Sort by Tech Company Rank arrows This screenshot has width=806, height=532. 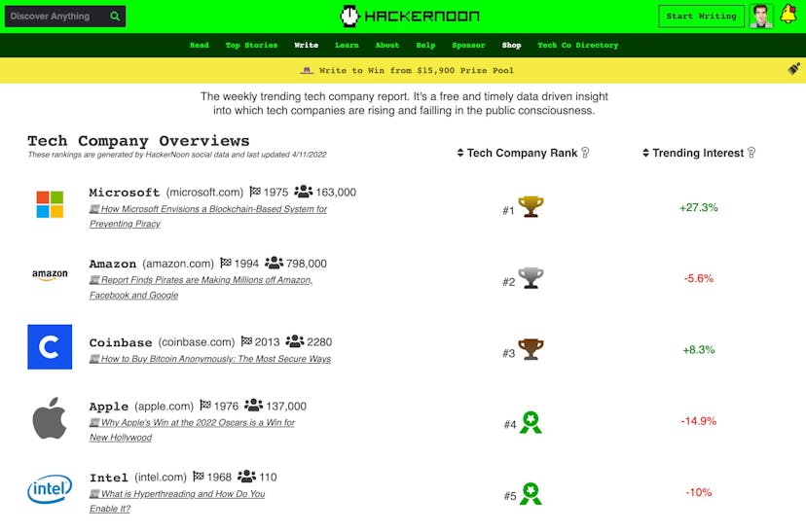point(460,153)
